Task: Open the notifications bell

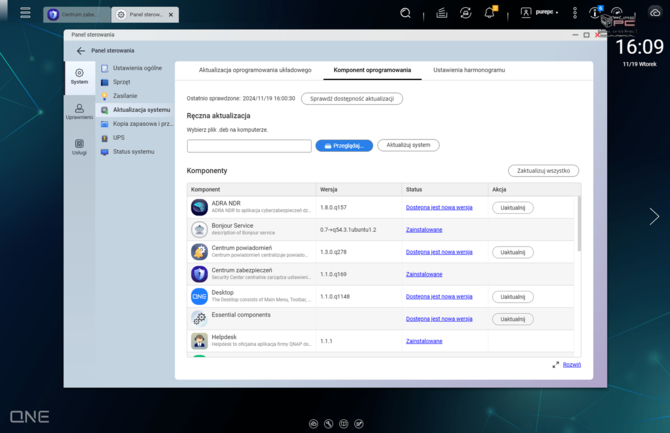Action: pos(490,13)
